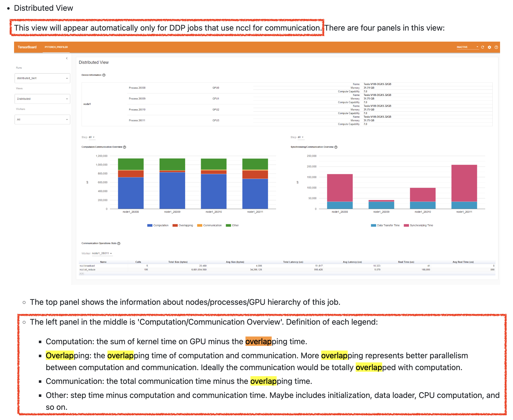Click the 990,428 total latency cell
Viewport: 513px width, 420px height.
point(318,270)
